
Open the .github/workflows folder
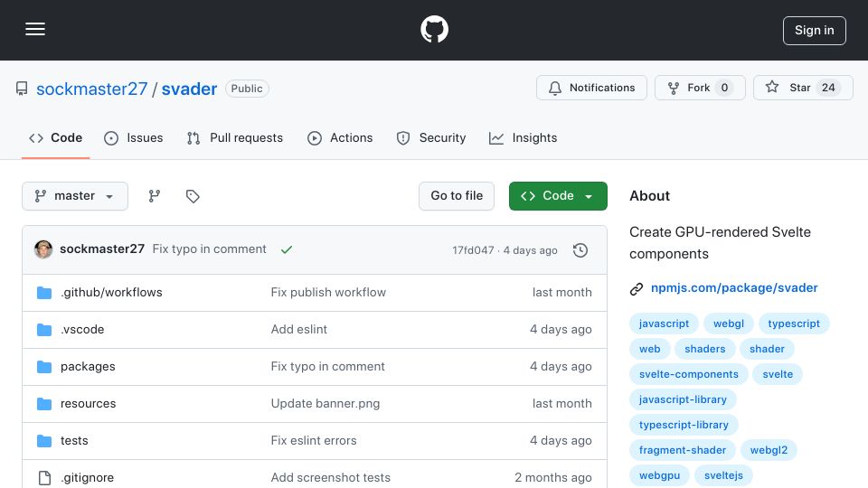pos(111,292)
